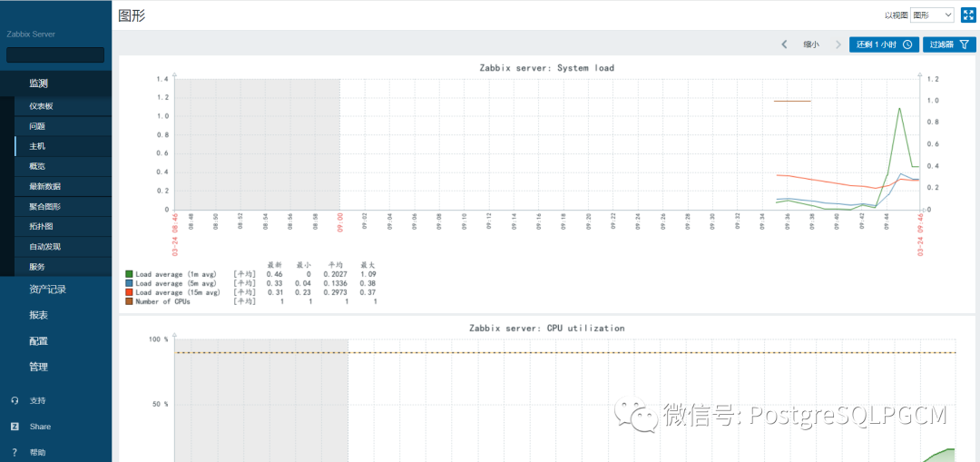Click Load average (5m avg) legend text
The image size is (980, 462).
tap(176, 283)
